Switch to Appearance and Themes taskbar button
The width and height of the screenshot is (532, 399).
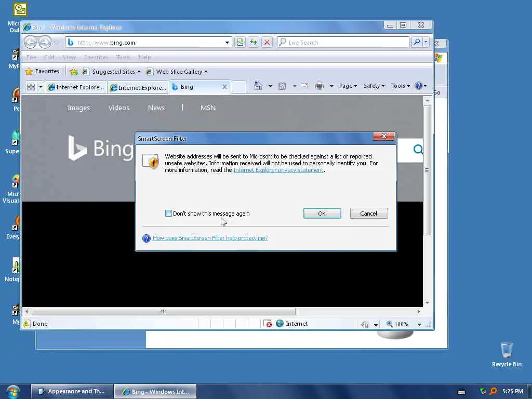point(72,391)
